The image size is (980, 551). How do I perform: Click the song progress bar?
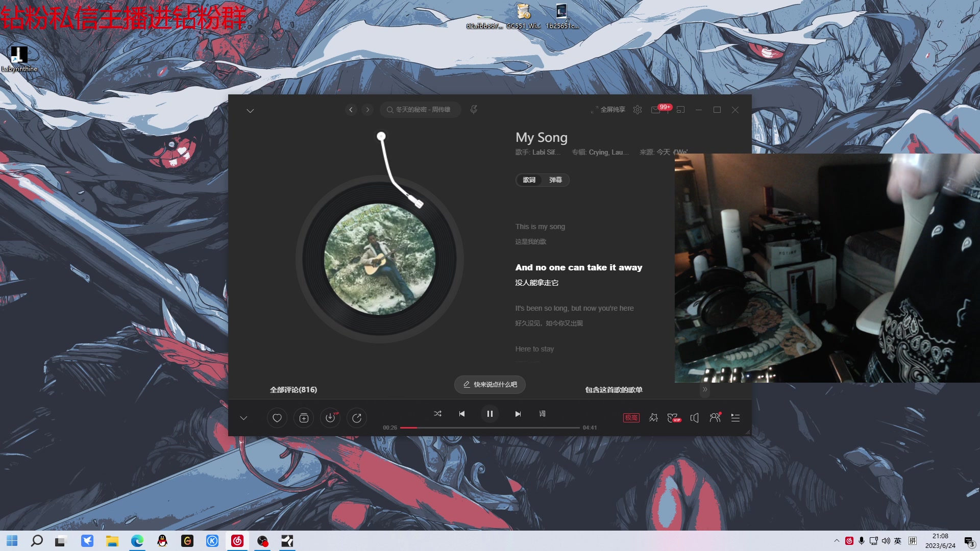[x=490, y=428]
